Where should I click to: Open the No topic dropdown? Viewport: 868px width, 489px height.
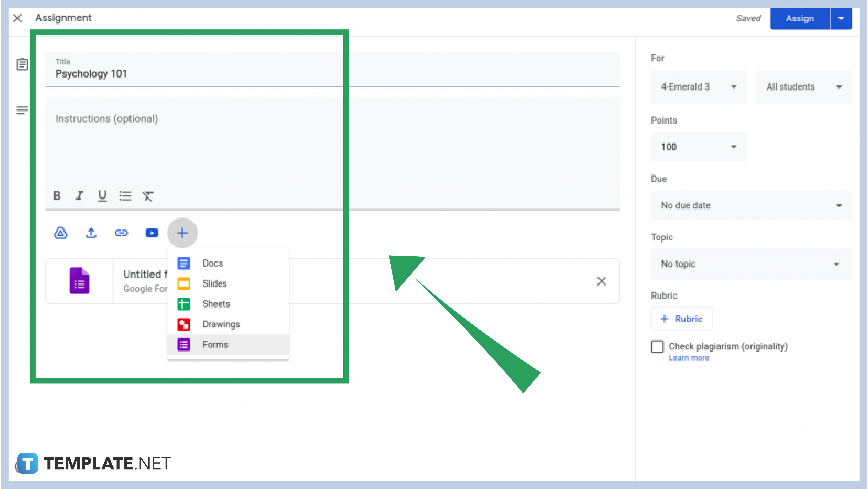[751, 264]
